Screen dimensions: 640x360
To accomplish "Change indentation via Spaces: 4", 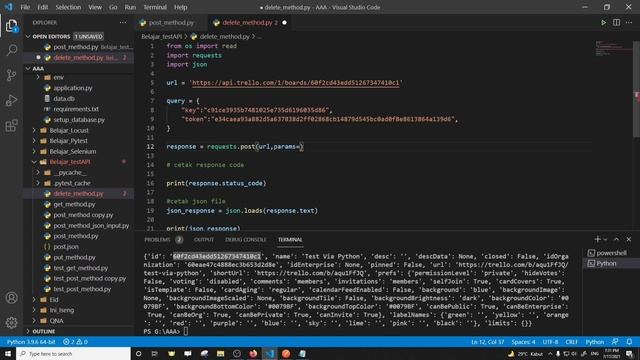I will [x=523, y=342].
